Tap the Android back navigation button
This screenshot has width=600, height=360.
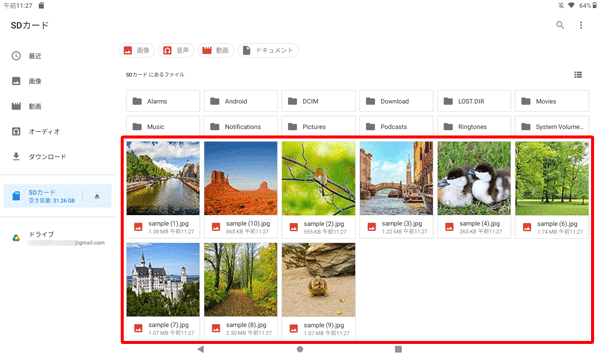(x=201, y=349)
